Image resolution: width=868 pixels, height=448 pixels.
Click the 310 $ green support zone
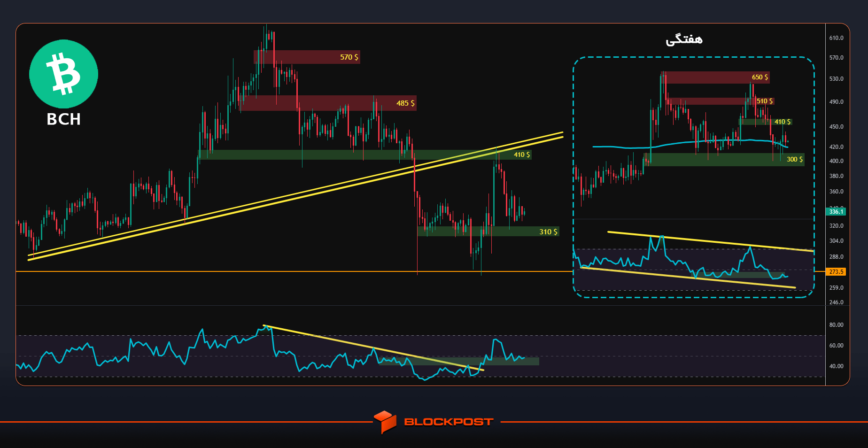(x=488, y=232)
